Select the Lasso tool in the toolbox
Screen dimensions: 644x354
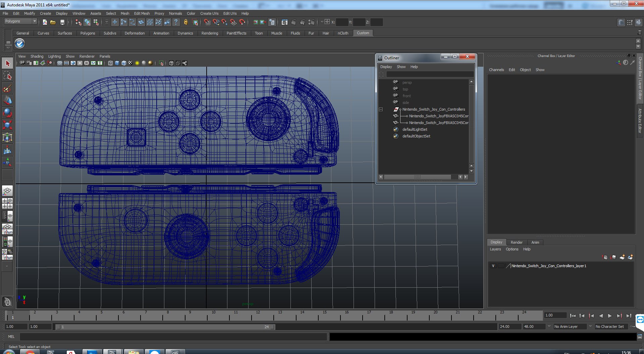pos(7,76)
